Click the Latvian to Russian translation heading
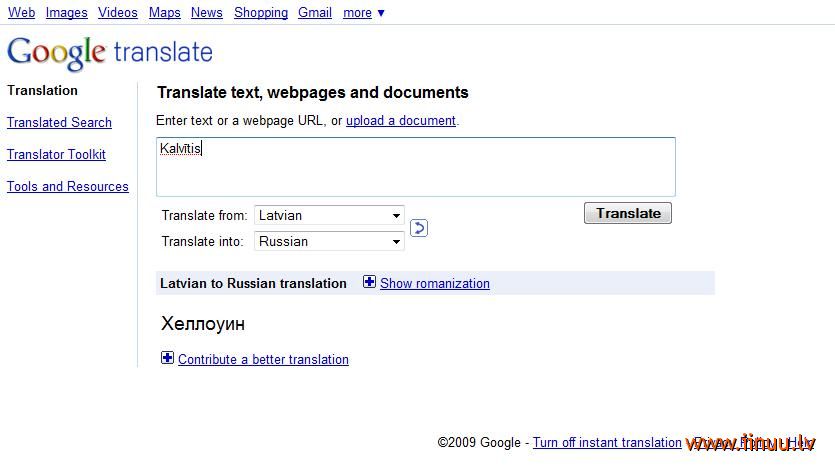This screenshot has width=835, height=475. (x=253, y=283)
